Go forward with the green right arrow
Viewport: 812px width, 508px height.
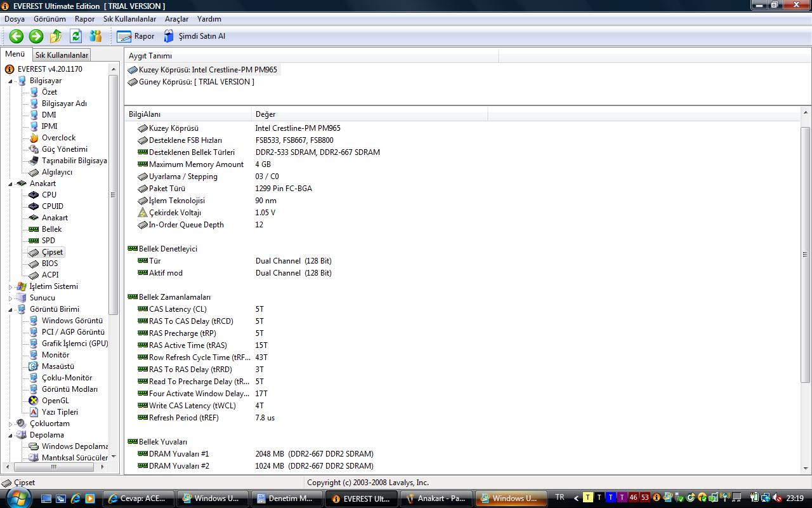coord(36,36)
